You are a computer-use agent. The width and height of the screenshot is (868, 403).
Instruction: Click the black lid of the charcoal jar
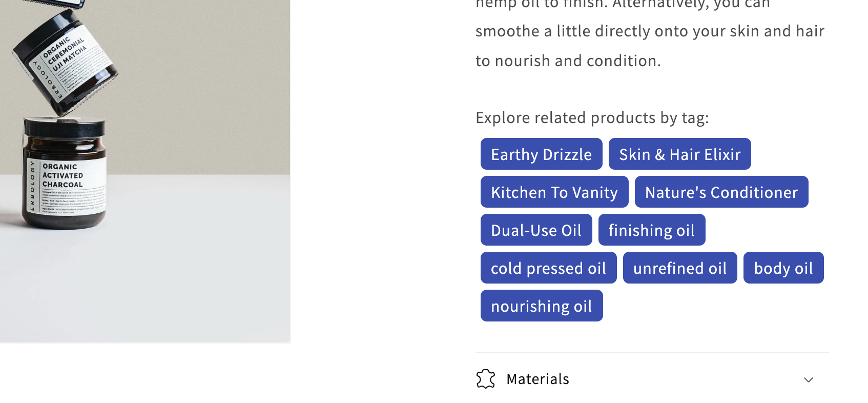[x=65, y=127]
